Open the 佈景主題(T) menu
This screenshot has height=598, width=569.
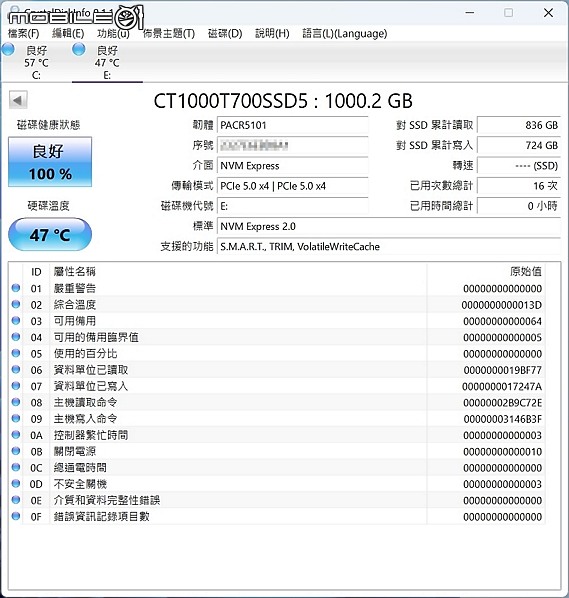click(x=169, y=34)
